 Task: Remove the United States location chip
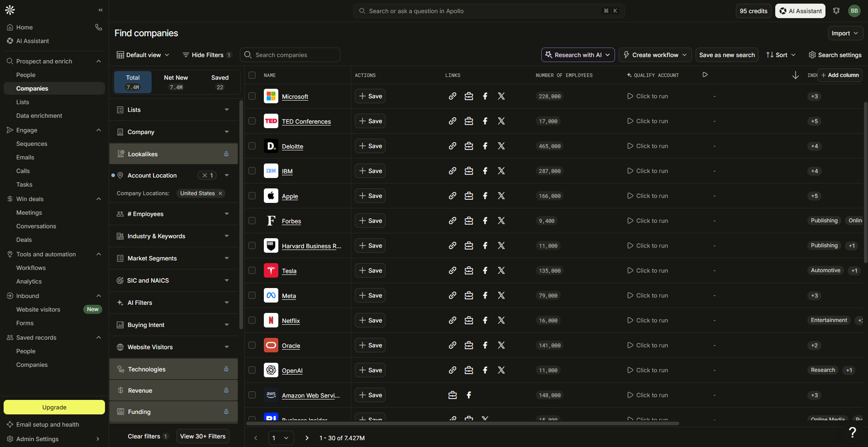pyautogui.click(x=220, y=193)
